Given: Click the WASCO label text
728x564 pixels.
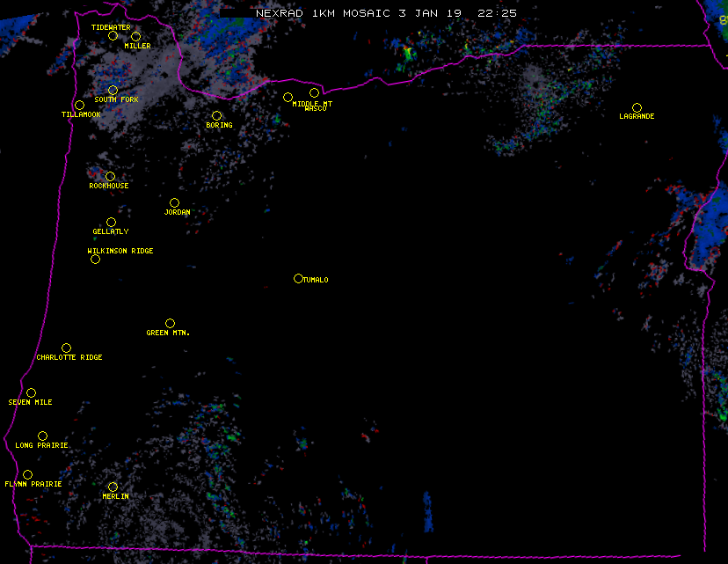Looking at the screenshot, I should tap(315, 109).
